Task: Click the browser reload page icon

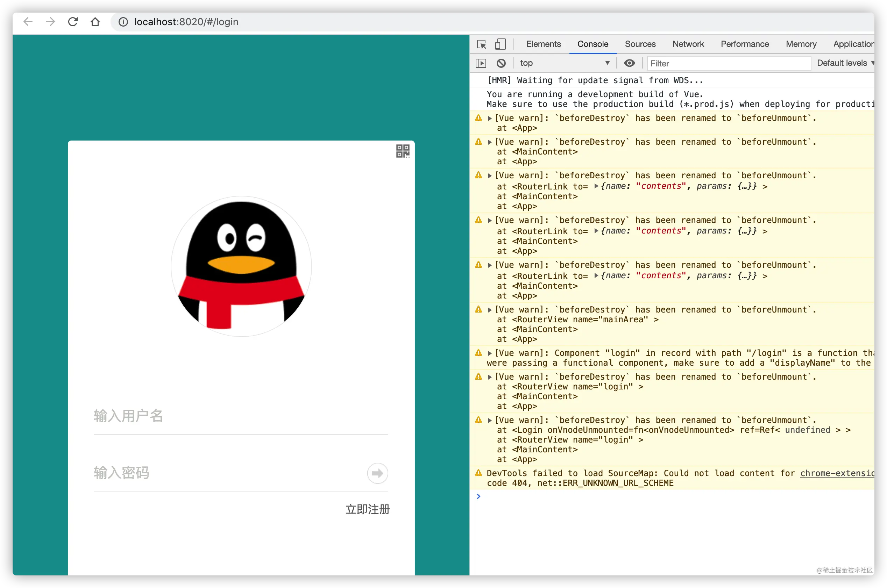Action: pos(73,22)
